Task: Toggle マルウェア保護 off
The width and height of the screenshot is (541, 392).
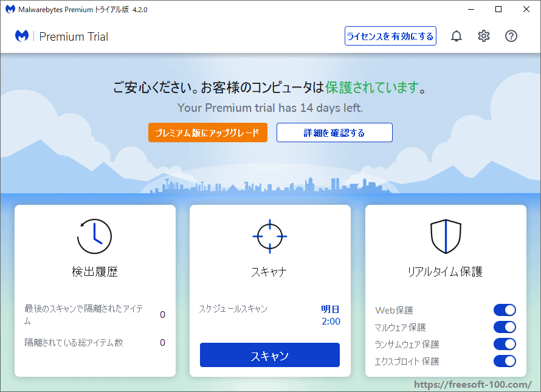Action: [505, 327]
